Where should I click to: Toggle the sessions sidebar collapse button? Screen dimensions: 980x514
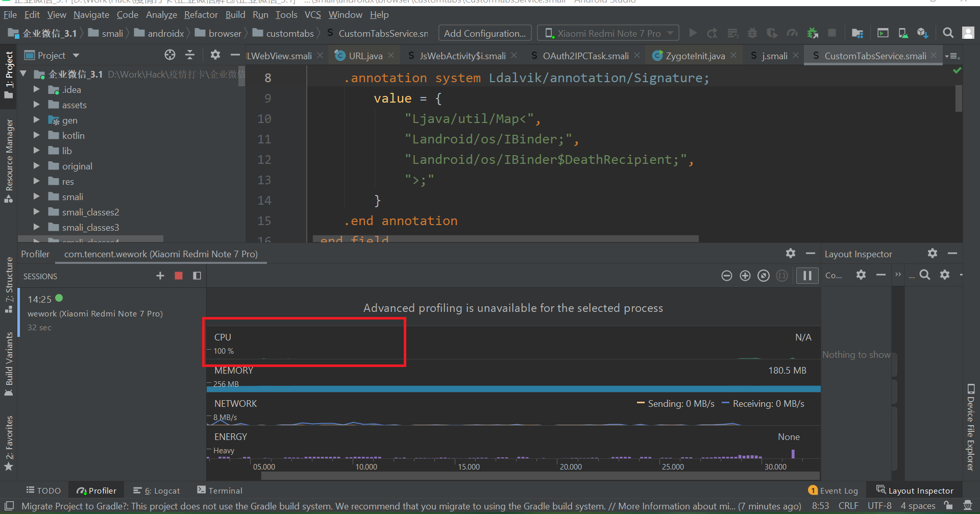click(x=197, y=276)
